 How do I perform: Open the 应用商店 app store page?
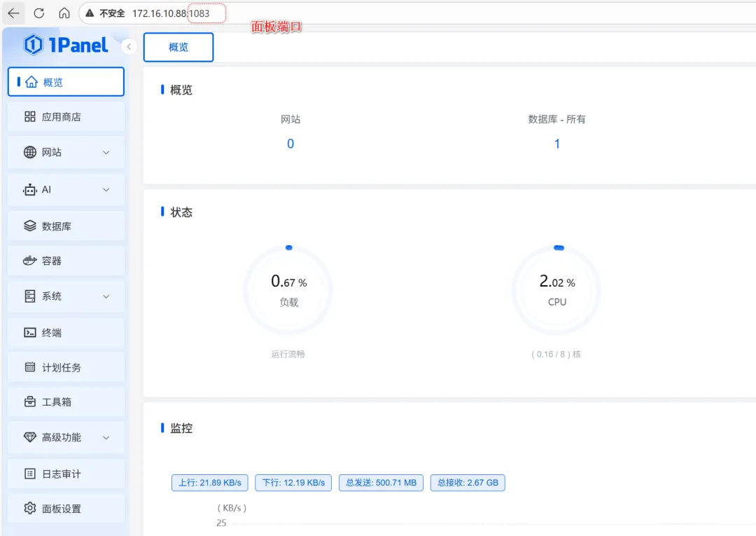[x=66, y=116]
